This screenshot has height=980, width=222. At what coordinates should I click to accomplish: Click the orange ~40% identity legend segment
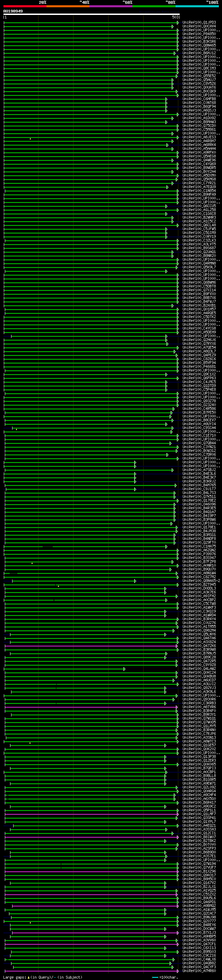point(68,6)
